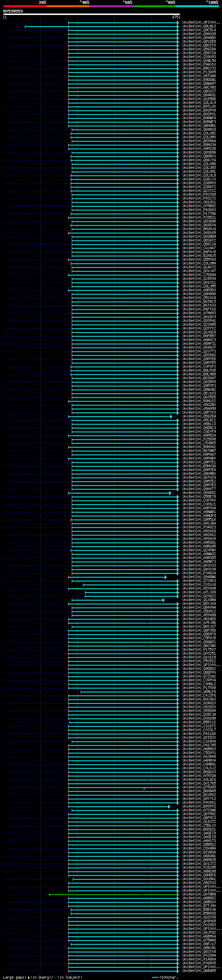Select the label UniRef100_Q2XPW0
This screenshot has width=222, height=980.
pyautogui.click(x=199, y=550)
